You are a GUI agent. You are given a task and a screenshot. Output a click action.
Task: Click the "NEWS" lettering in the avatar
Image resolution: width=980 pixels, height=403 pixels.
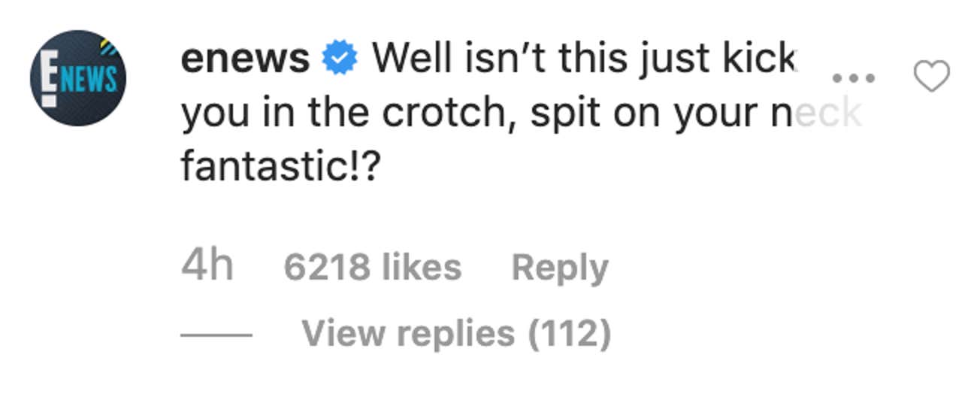[89, 78]
